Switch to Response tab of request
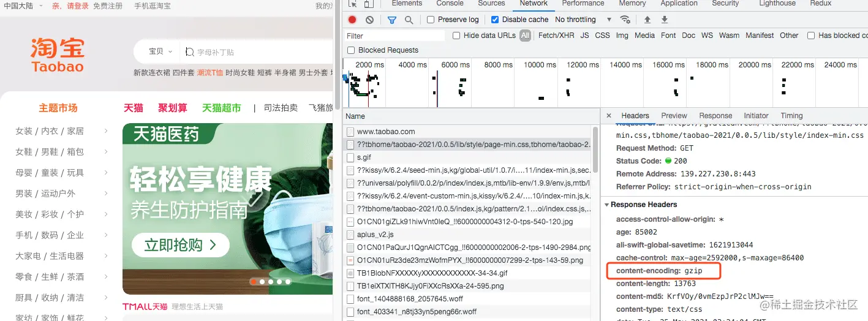Viewport: 868px width, 321px height. [715, 115]
